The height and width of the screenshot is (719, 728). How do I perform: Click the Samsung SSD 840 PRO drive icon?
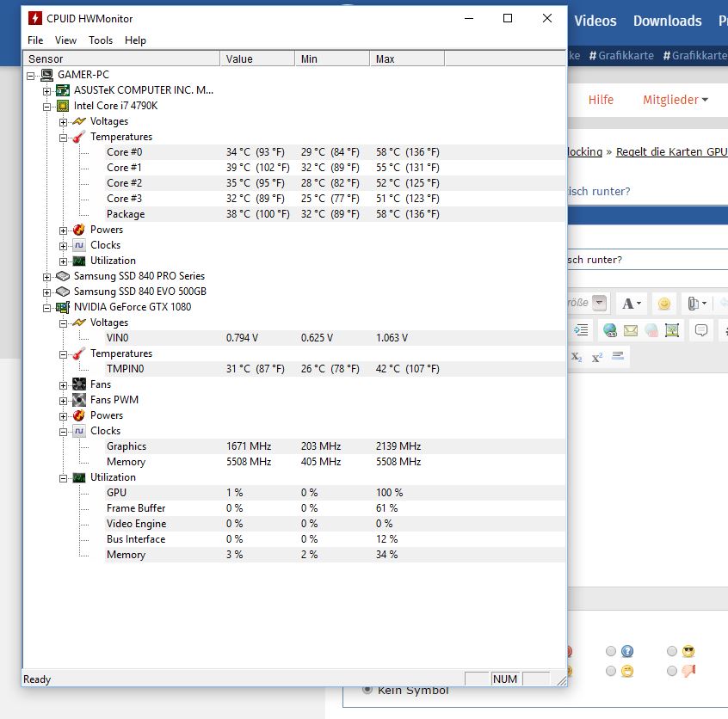pyautogui.click(x=63, y=276)
